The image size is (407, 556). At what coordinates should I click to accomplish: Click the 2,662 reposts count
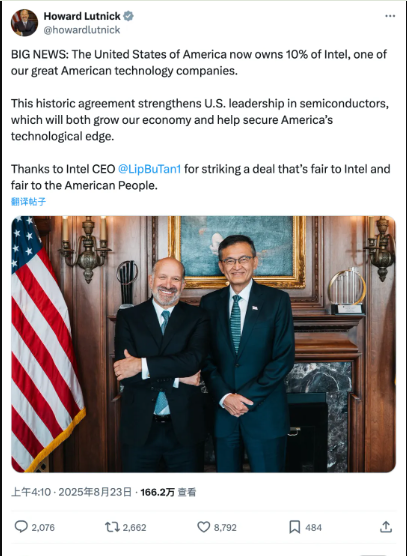(x=134, y=528)
